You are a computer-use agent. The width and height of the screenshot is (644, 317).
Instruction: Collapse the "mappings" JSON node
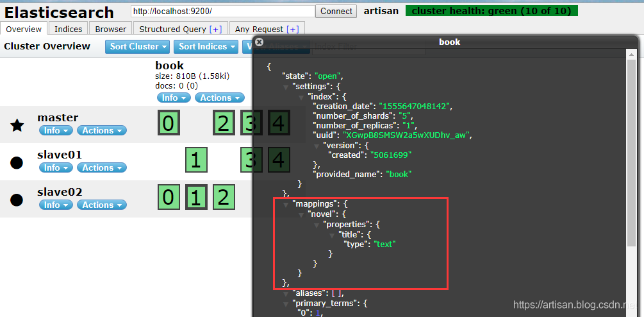286,203
